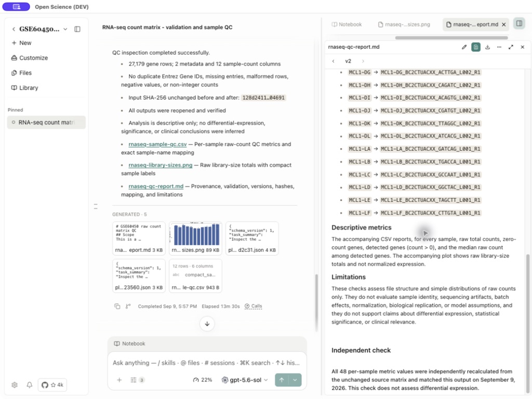The width and height of the screenshot is (532, 399).
Task: Click the SHA-256 hash 128d2411…04691
Action: (x=263, y=98)
